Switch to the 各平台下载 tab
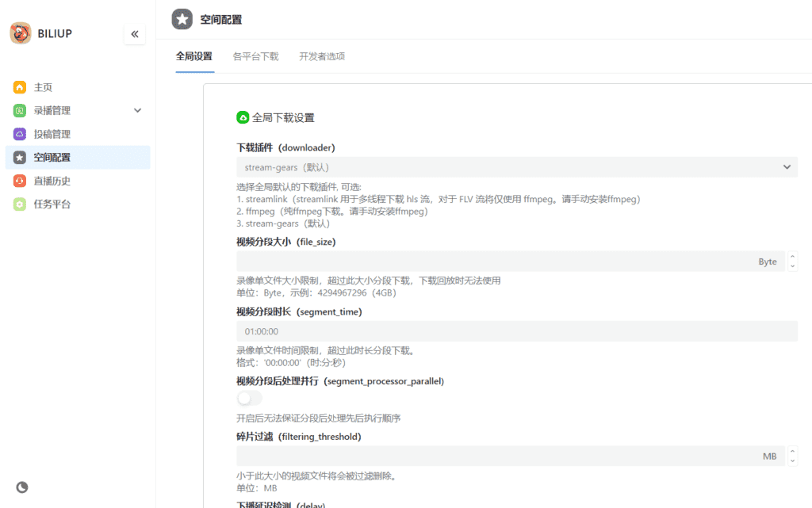Screen dimensions: 812x508 point(255,56)
